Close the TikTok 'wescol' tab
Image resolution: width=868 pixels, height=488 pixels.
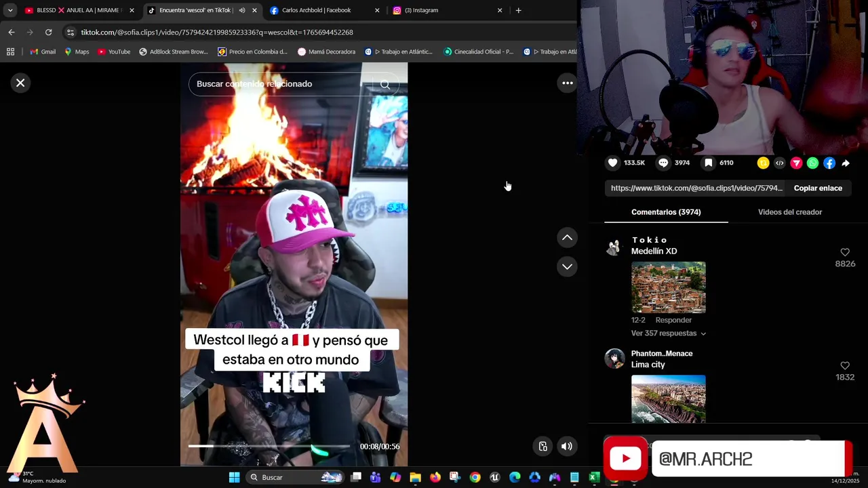tap(254, 10)
